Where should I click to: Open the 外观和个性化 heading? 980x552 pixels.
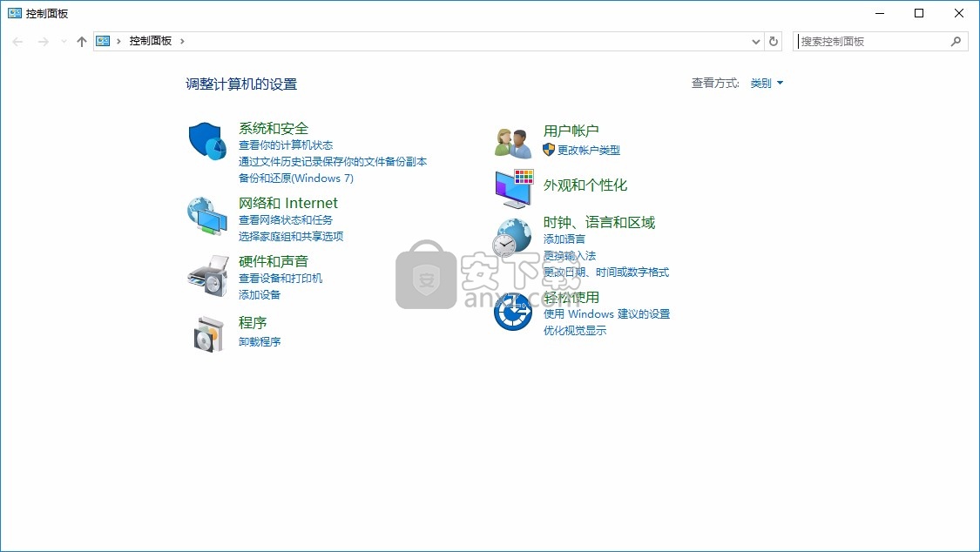(x=585, y=185)
